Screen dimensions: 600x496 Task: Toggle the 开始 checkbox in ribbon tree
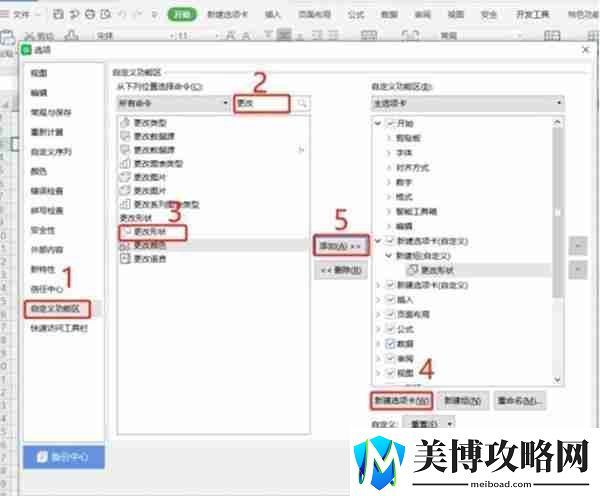pos(390,123)
